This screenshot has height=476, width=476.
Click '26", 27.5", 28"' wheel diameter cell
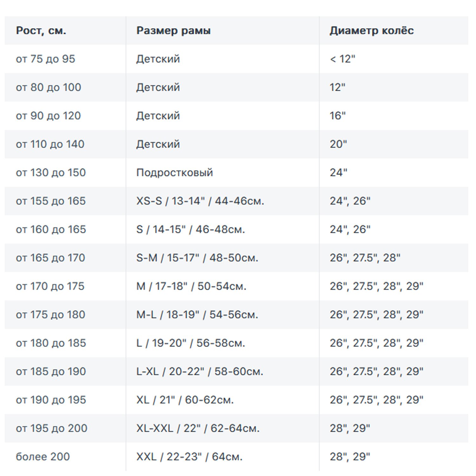coord(394,258)
